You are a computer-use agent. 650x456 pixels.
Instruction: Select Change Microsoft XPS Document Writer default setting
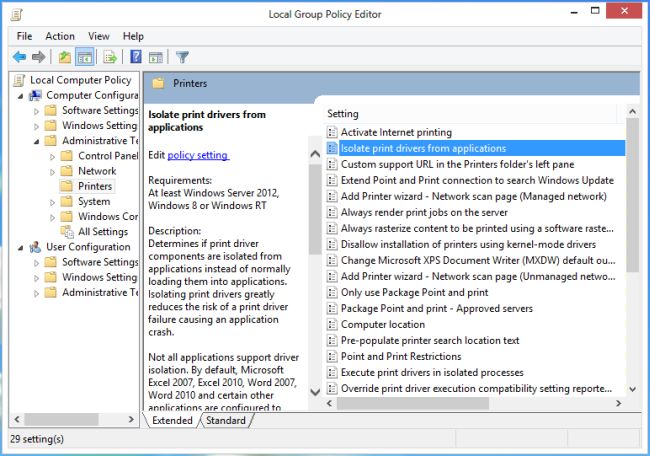[478, 260]
